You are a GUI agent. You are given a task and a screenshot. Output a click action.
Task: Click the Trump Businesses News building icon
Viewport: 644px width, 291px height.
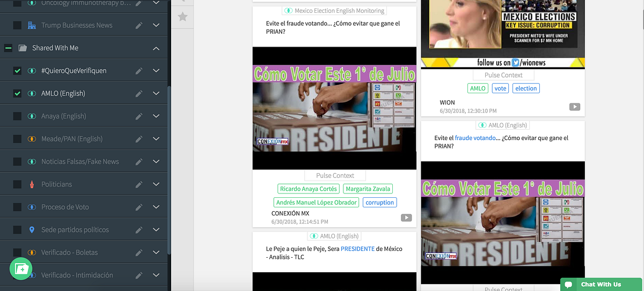[32, 25]
